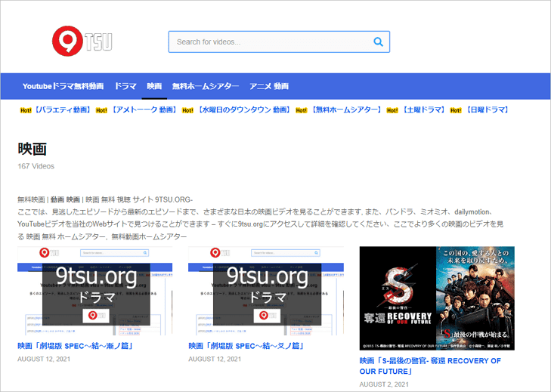Click Hot! badge before 土曜ドラマ

click(392, 110)
